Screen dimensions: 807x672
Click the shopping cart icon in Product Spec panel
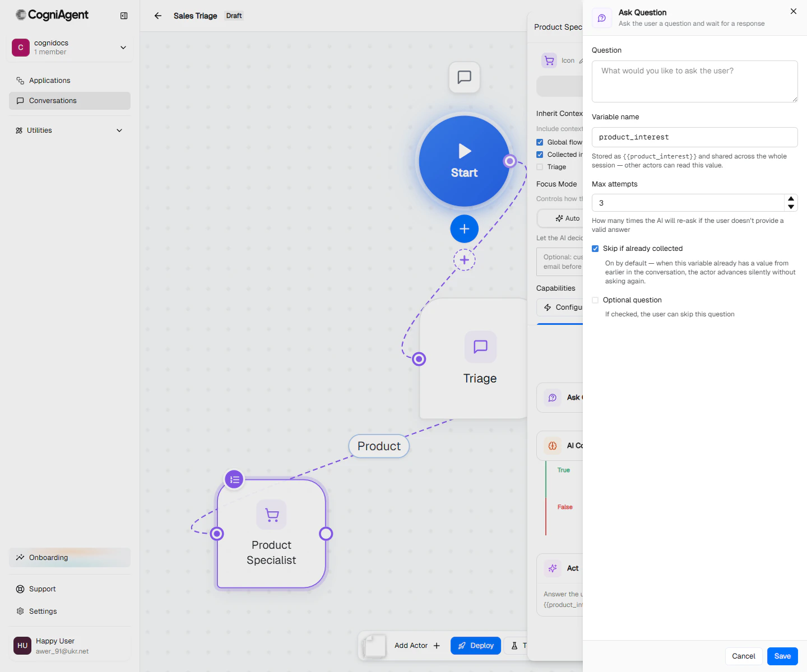[549, 60]
